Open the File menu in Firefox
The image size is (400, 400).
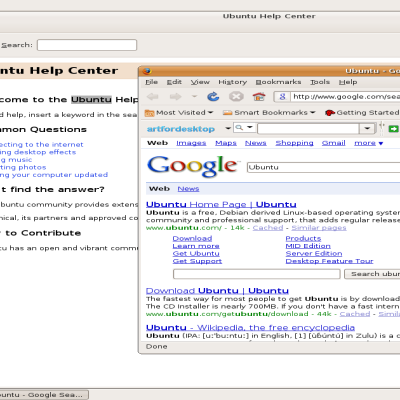(x=152, y=82)
